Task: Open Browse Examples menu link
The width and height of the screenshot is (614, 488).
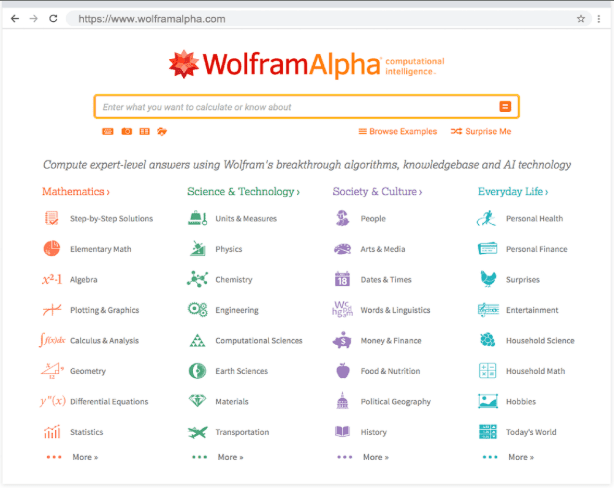Action: 398,132
